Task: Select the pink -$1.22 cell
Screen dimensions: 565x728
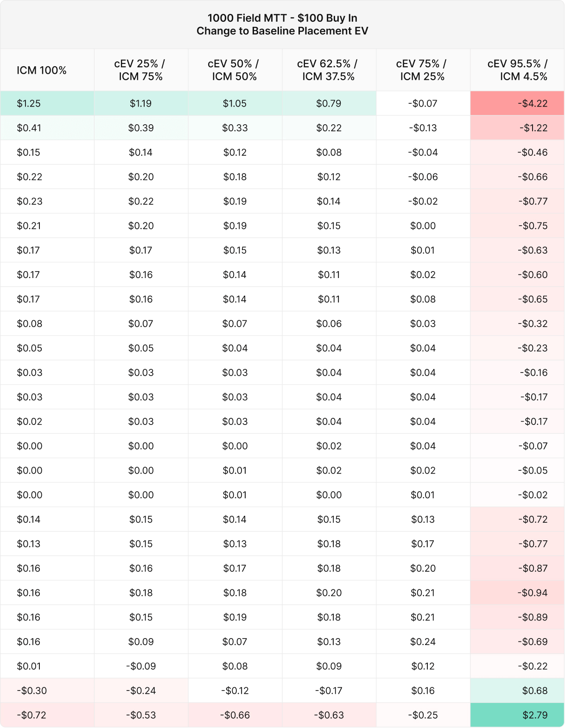Action: point(533,128)
